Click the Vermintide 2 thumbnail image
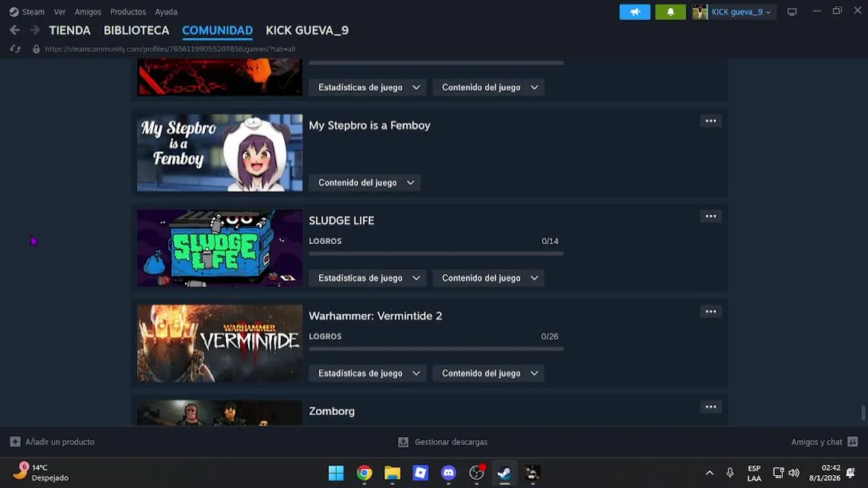868x488 pixels. pyautogui.click(x=220, y=344)
